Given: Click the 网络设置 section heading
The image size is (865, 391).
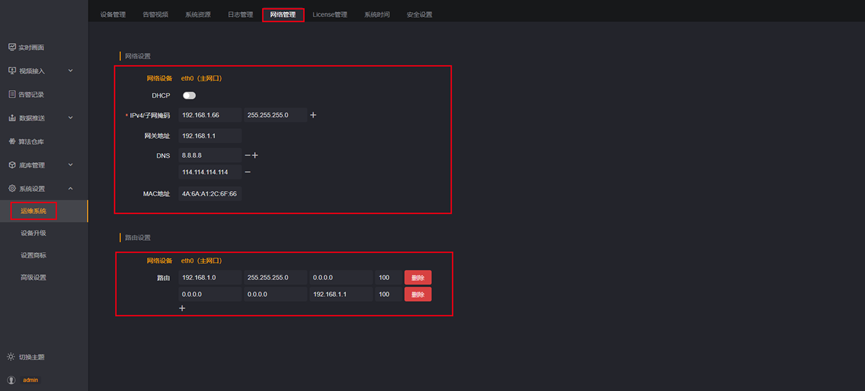Looking at the screenshot, I should (138, 56).
